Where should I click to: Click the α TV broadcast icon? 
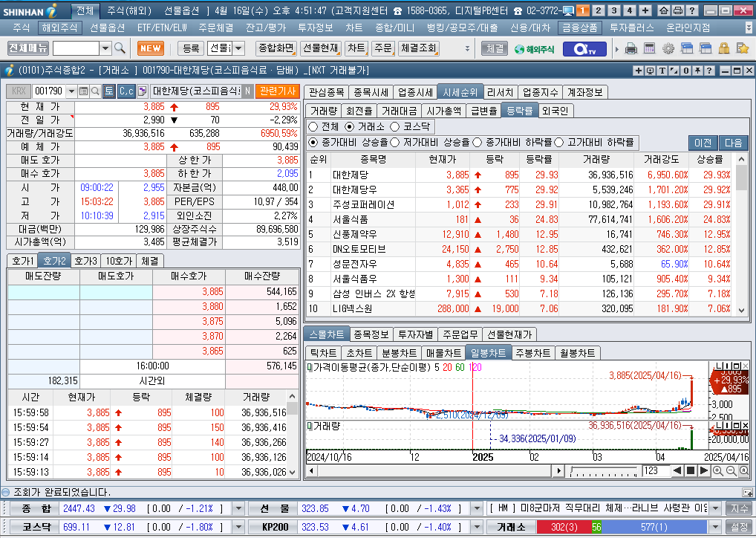584,49
